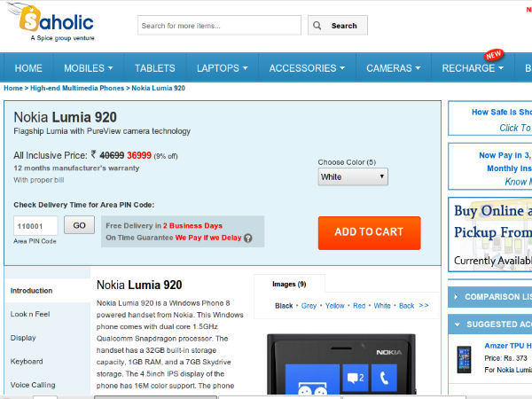Go to the Tablets nav item
Image resolution: width=532 pixels, height=399 pixels.
tap(155, 68)
